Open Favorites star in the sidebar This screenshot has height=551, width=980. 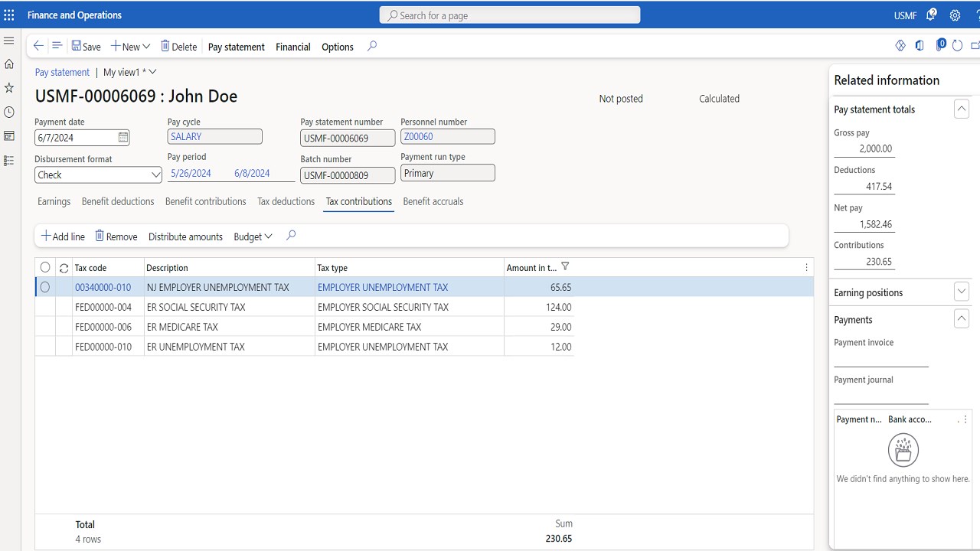[9, 88]
